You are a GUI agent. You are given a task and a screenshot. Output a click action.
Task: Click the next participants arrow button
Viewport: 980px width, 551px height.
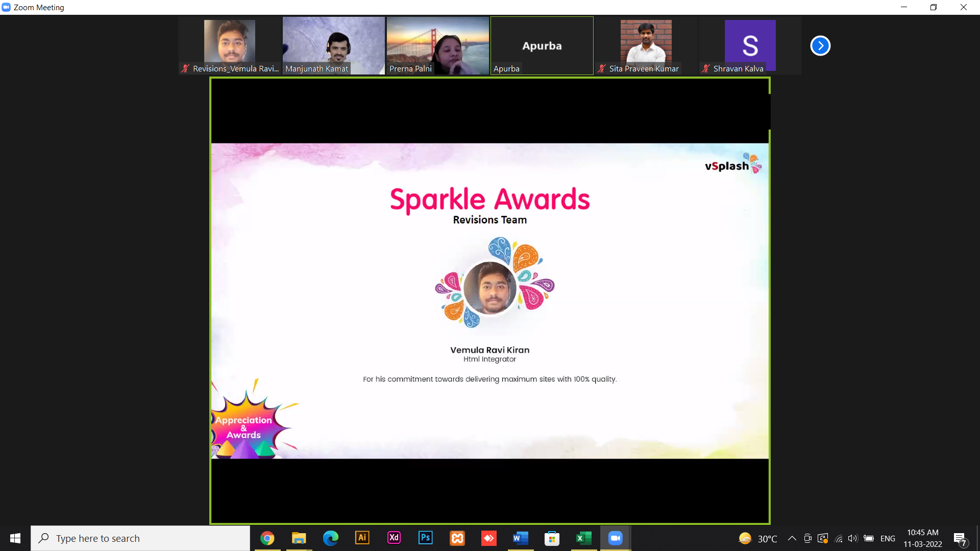820,46
